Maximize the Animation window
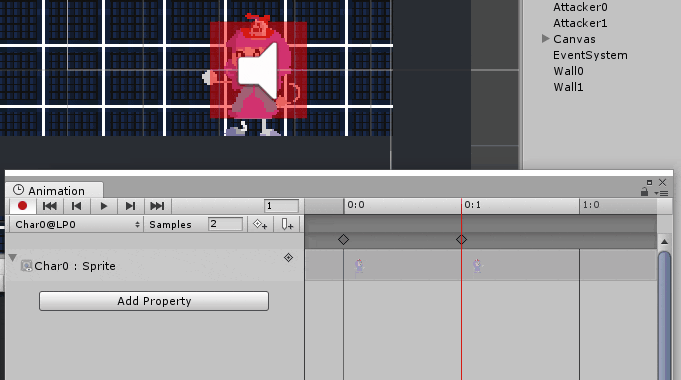This screenshot has width=681, height=380. click(x=649, y=182)
